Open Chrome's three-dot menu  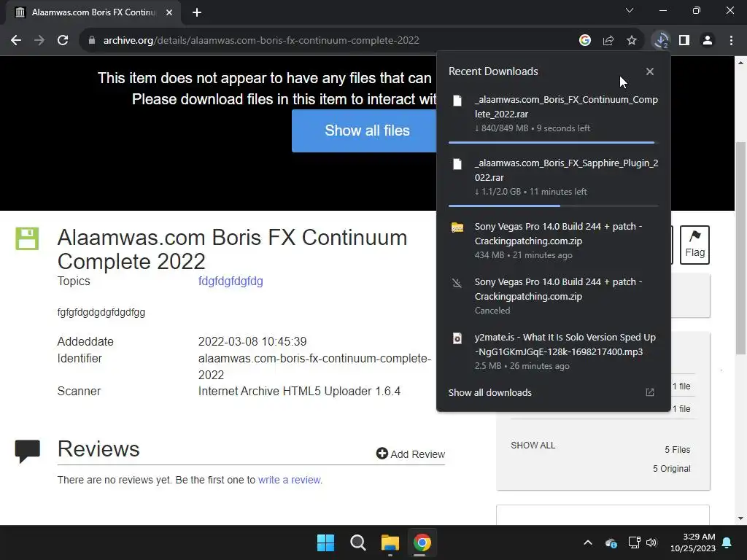tap(731, 41)
